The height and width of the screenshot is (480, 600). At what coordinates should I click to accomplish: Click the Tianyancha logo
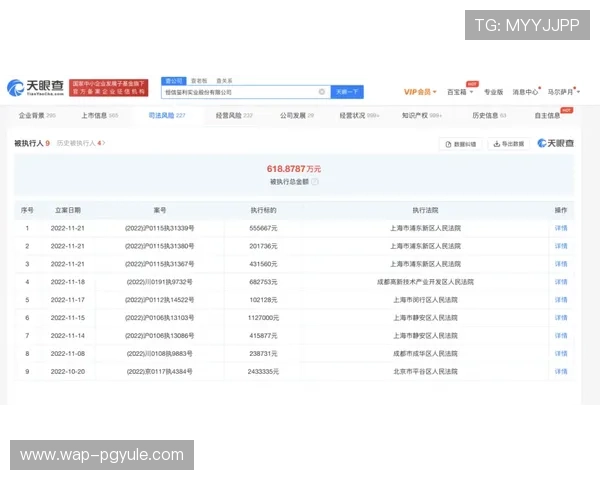coord(35,88)
